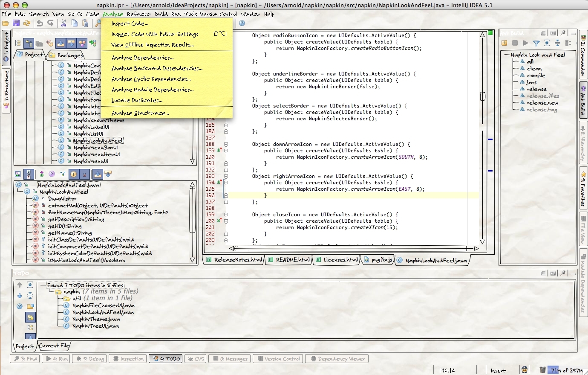Viewport: 588px width, 375px height.
Task: Collapse code fold marker at line 189
Action: click(x=226, y=151)
